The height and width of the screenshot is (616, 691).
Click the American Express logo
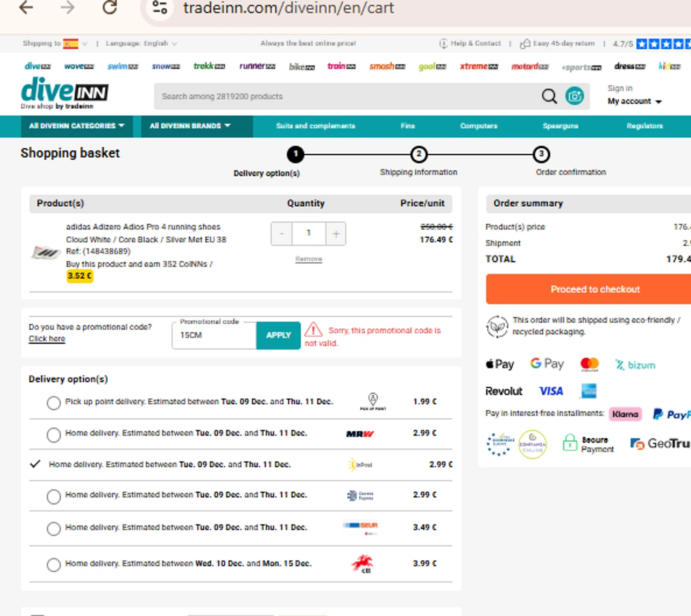[x=589, y=391]
